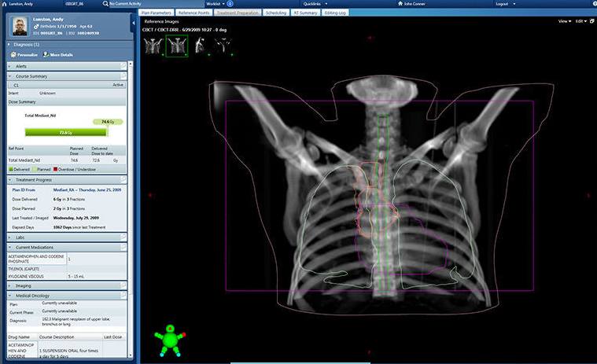Open the View menu
The image size is (597, 364).
click(564, 21)
